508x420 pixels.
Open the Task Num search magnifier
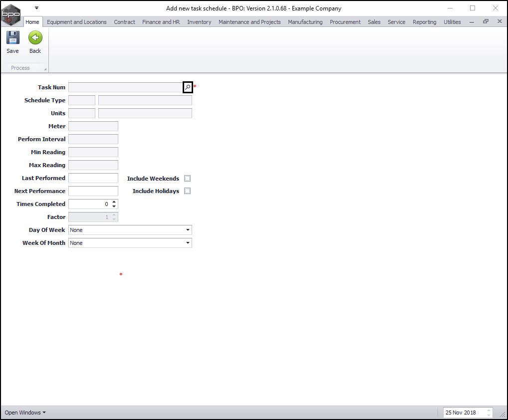tap(188, 87)
